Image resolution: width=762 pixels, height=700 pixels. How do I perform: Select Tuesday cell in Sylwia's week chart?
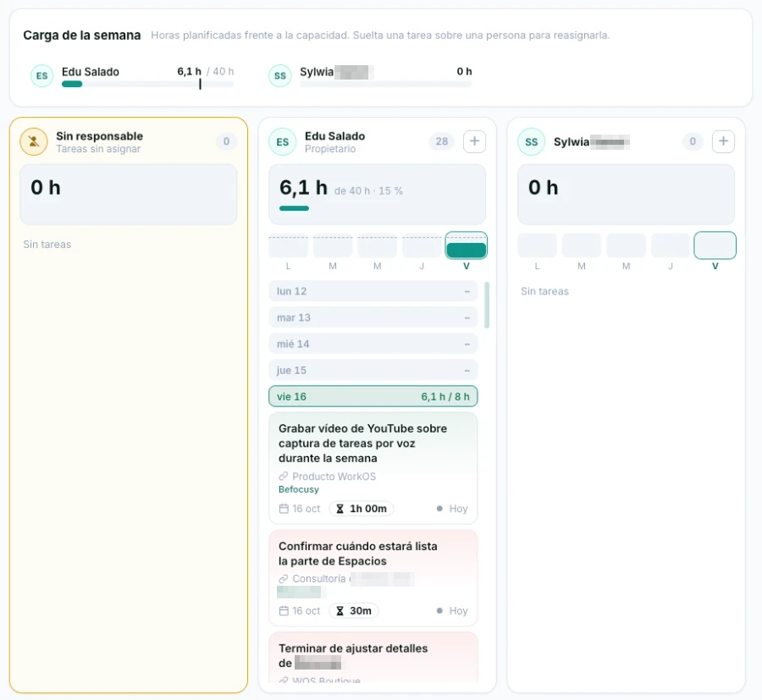click(582, 245)
